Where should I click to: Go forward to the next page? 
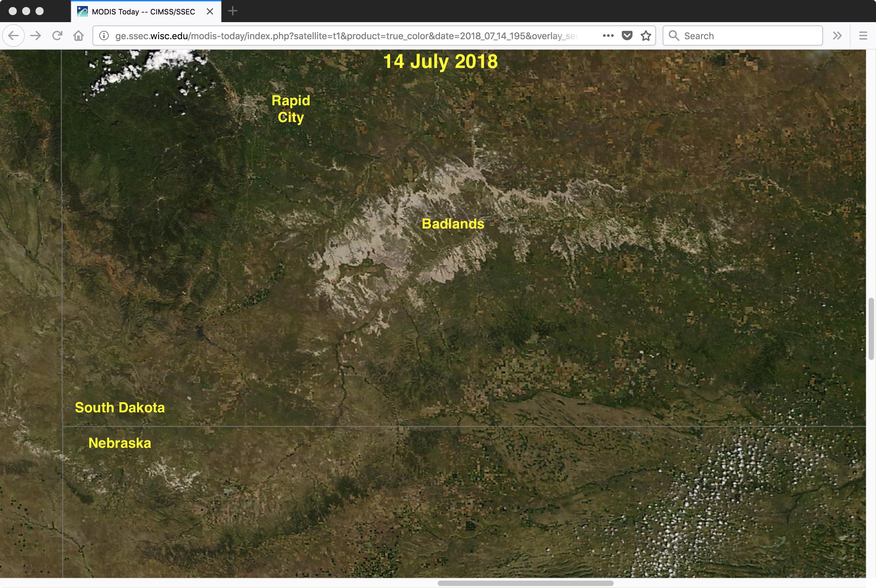point(36,36)
